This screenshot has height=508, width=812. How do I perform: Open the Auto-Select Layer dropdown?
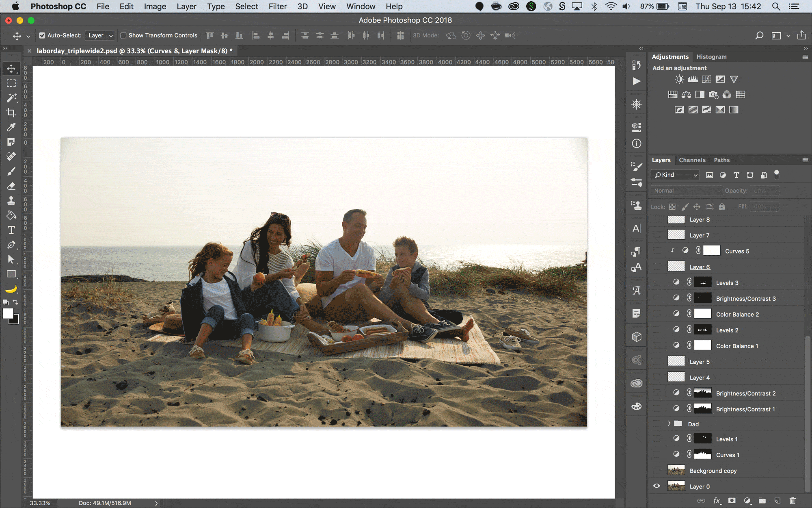pyautogui.click(x=100, y=35)
